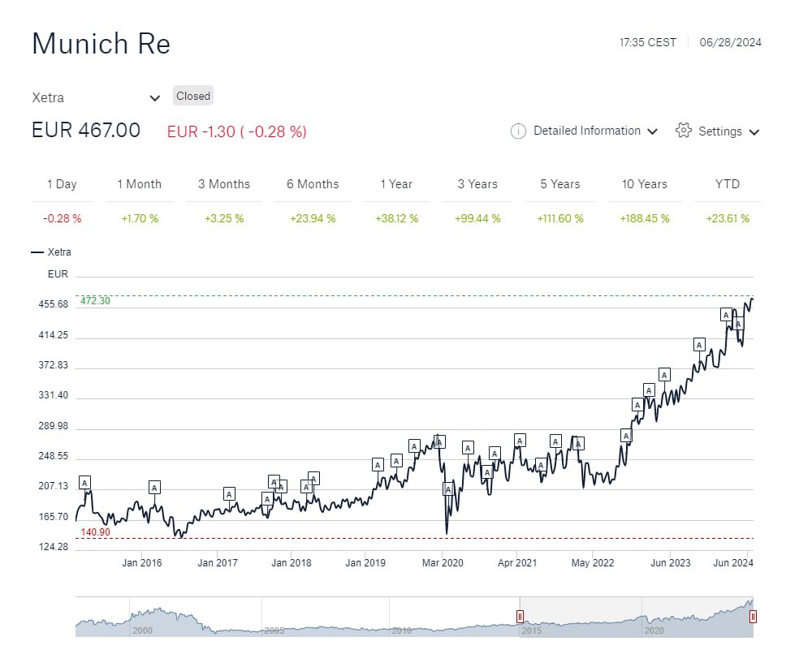
Task: Select the YTD period tab
Action: coord(728,184)
